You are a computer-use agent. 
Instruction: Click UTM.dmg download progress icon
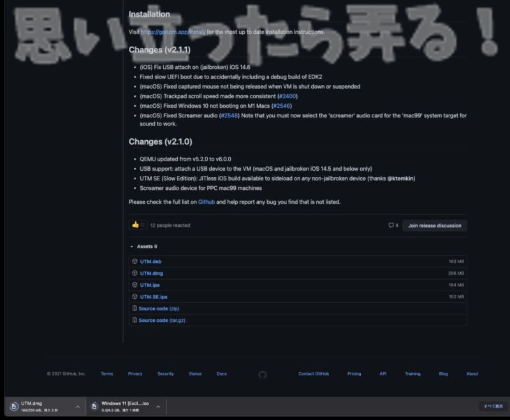[x=14, y=407]
